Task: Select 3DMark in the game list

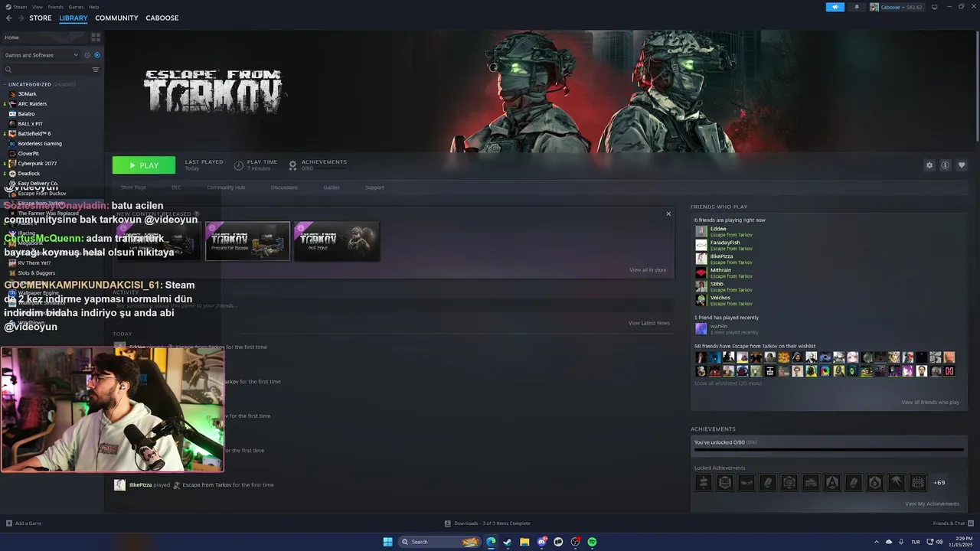Action: point(27,94)
